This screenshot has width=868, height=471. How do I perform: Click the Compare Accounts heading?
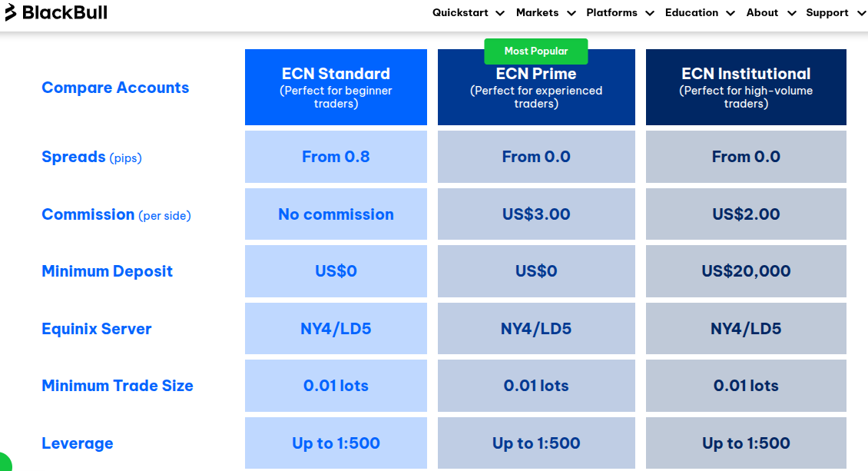coord(115,88)
